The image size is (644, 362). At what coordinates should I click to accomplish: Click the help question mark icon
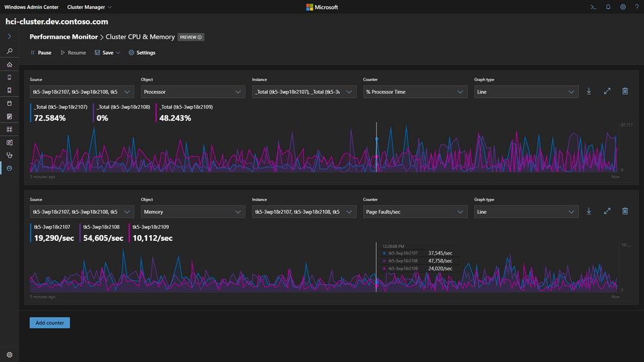coord(637,7)
